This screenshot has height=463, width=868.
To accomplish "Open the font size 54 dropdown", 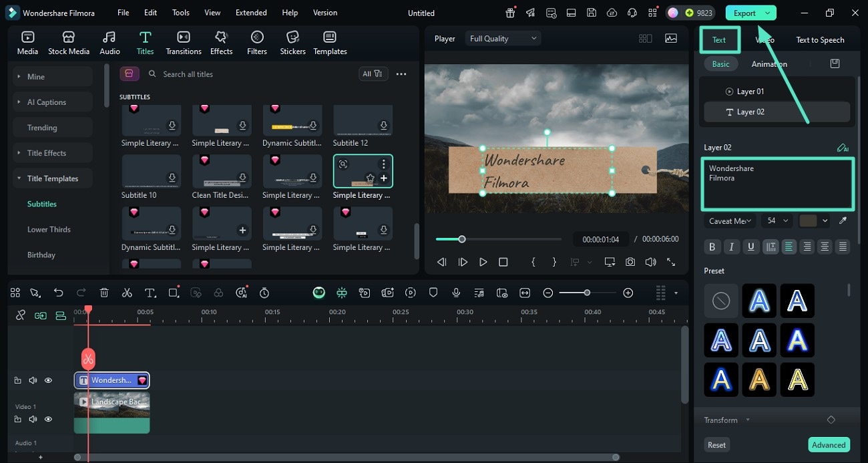I will click(x=777, y=220).
